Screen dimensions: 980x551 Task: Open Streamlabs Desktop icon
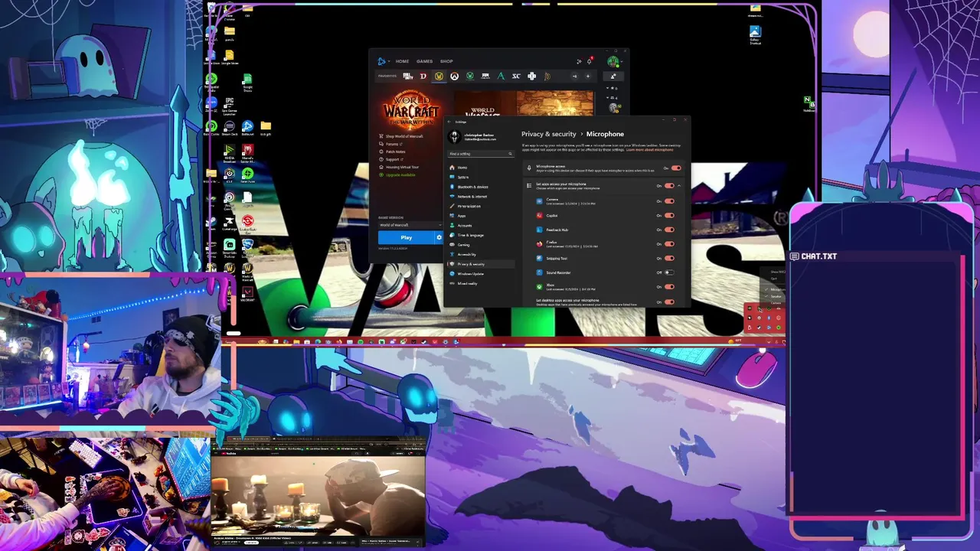(x=229, y=246)
